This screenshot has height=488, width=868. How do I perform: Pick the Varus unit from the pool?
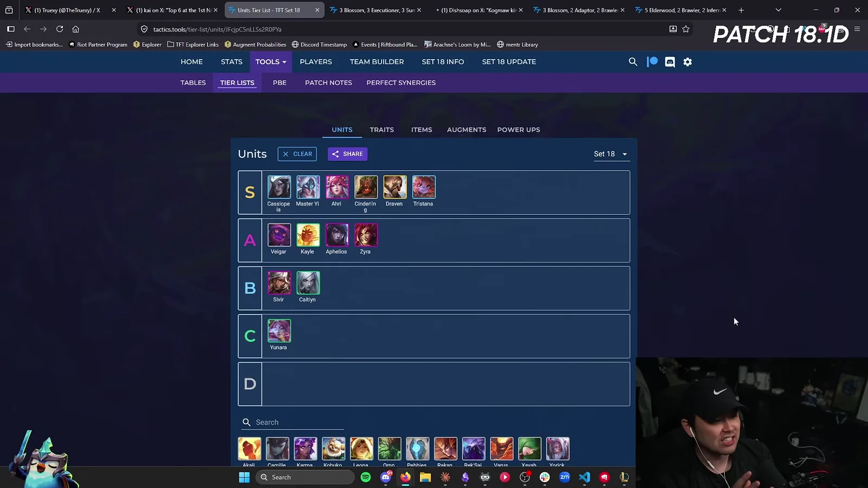[502, 449]
